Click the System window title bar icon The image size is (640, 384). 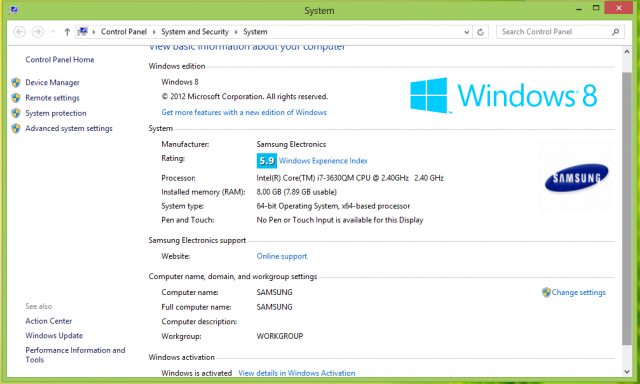(13, 10)
